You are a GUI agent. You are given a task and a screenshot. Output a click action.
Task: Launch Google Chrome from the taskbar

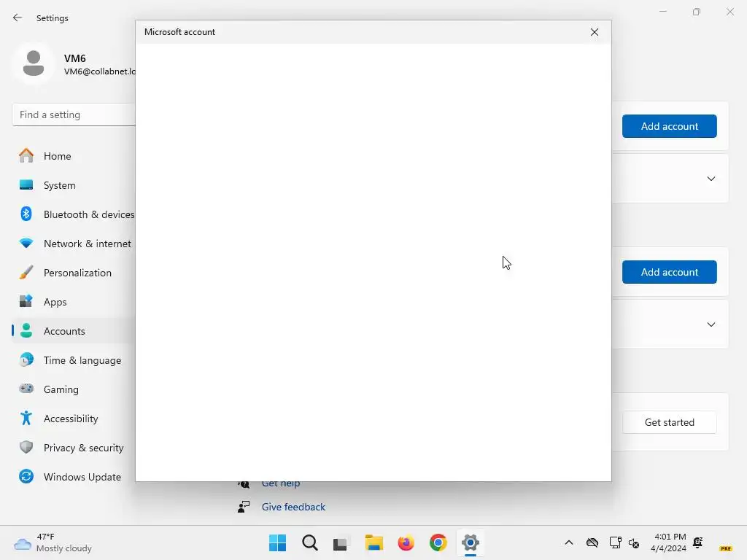[438, 542]
